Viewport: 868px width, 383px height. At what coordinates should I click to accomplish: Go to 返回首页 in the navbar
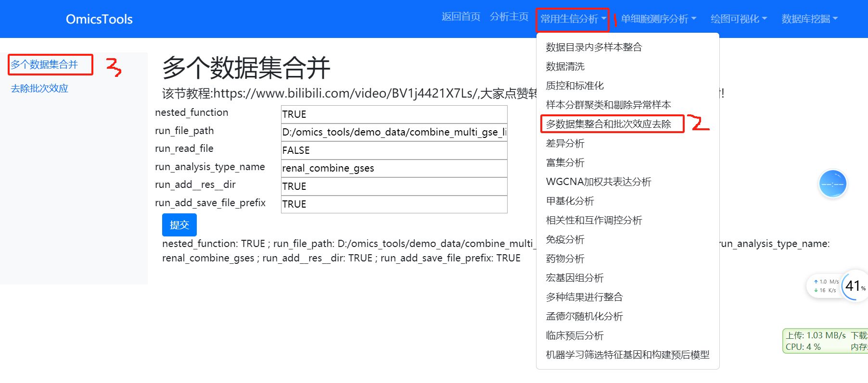click(461, 17)
